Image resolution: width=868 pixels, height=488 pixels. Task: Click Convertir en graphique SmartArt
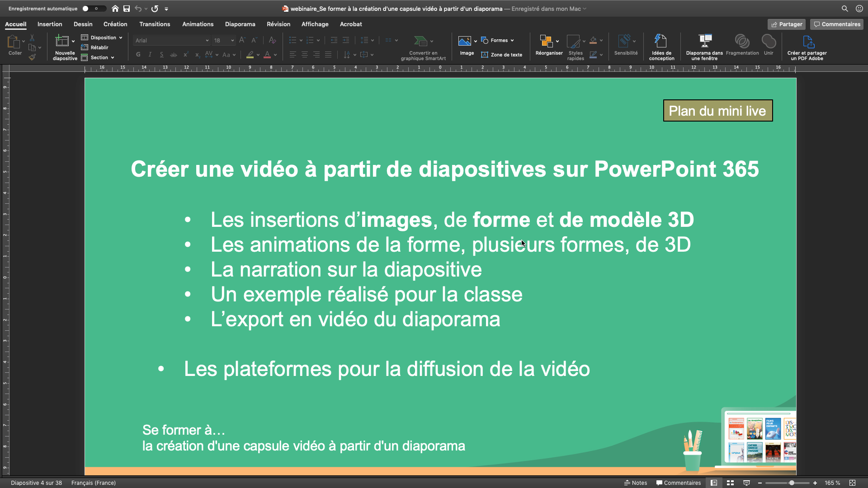[423, 48]
